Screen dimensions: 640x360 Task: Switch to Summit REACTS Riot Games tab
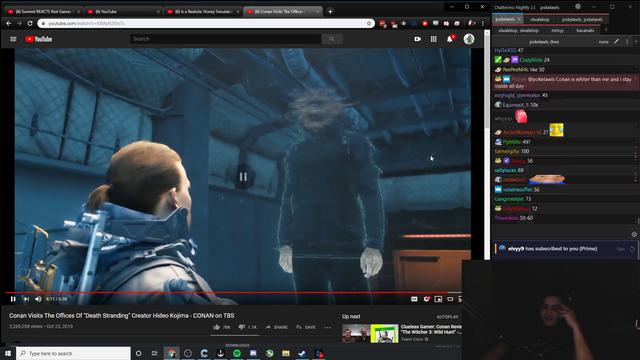(x=43, y=11)
